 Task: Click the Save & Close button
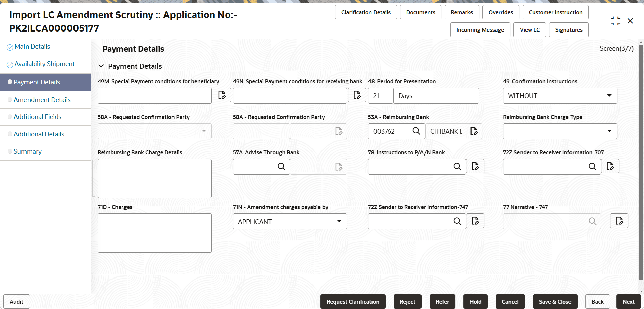pos(555,301)
